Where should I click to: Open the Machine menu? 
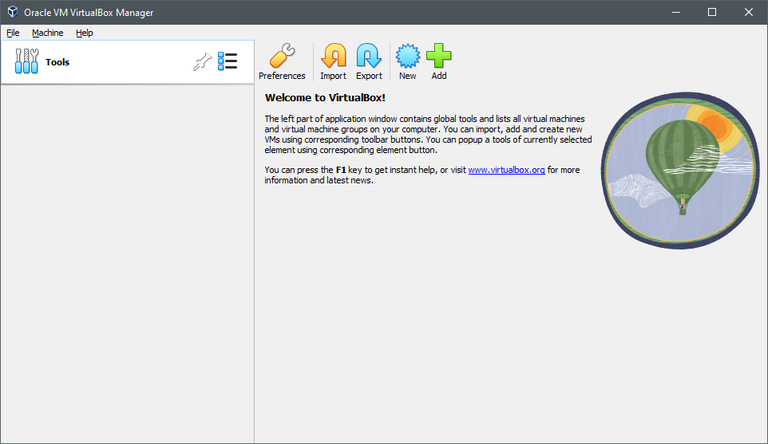pos(48,33)
